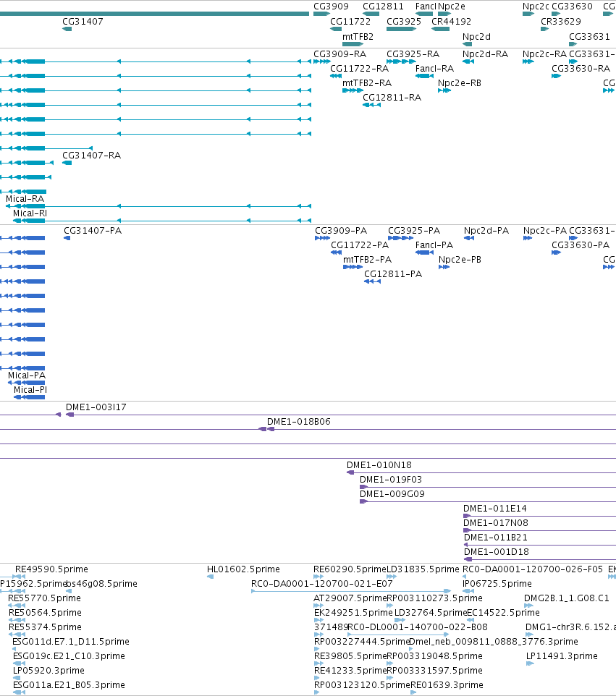The height and width of the screenshot is (696, 616).
Task: Click the EC14522.5prime EST label
Action: coord(503,613)
